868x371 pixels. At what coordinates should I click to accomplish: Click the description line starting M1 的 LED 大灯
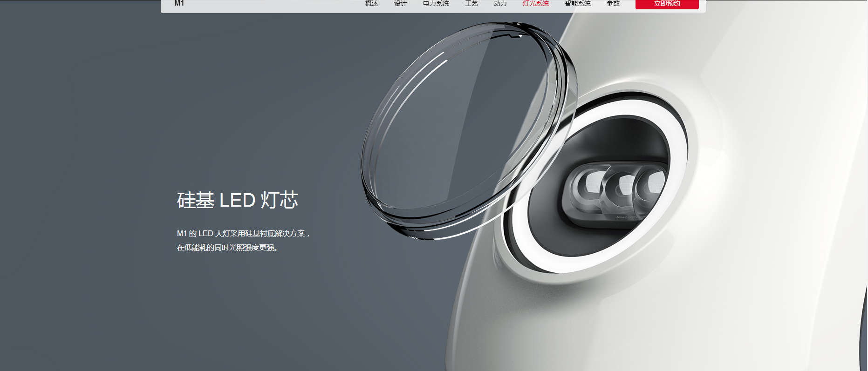(243, 234)
